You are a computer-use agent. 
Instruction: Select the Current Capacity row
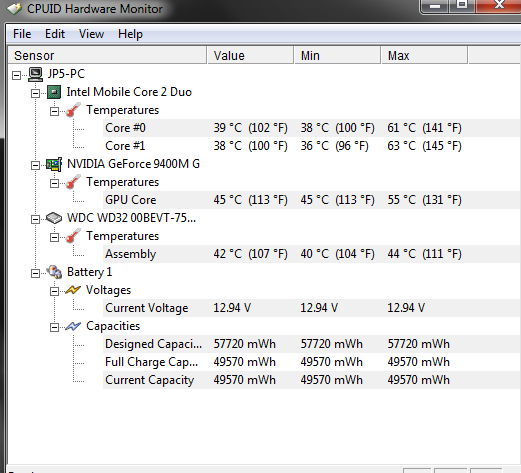[x=312, y=380]
